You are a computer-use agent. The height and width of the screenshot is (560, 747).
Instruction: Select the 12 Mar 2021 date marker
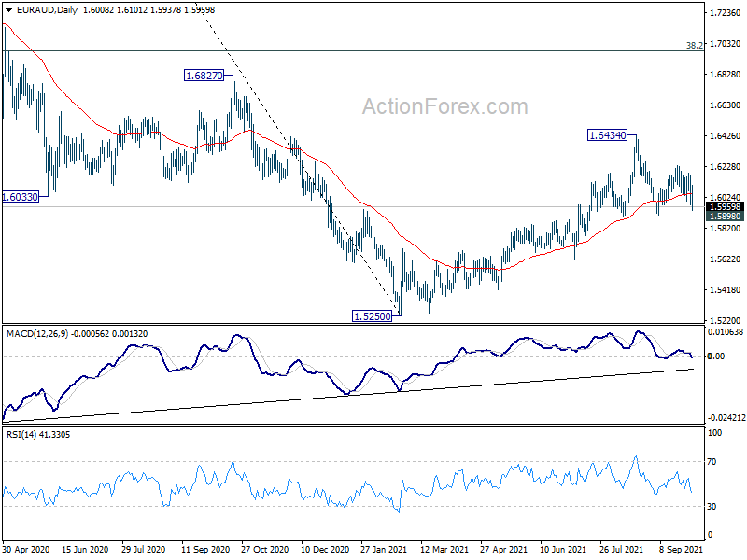pos(444,549)
